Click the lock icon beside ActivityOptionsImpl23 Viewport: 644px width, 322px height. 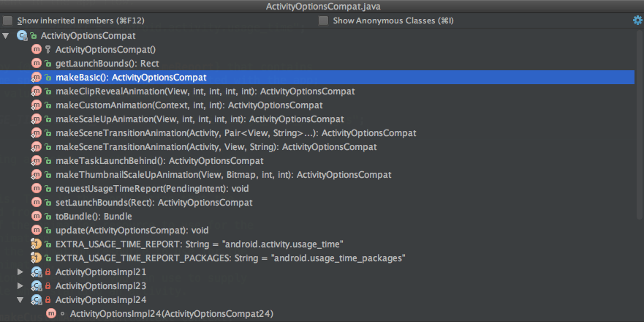[48, 286]
